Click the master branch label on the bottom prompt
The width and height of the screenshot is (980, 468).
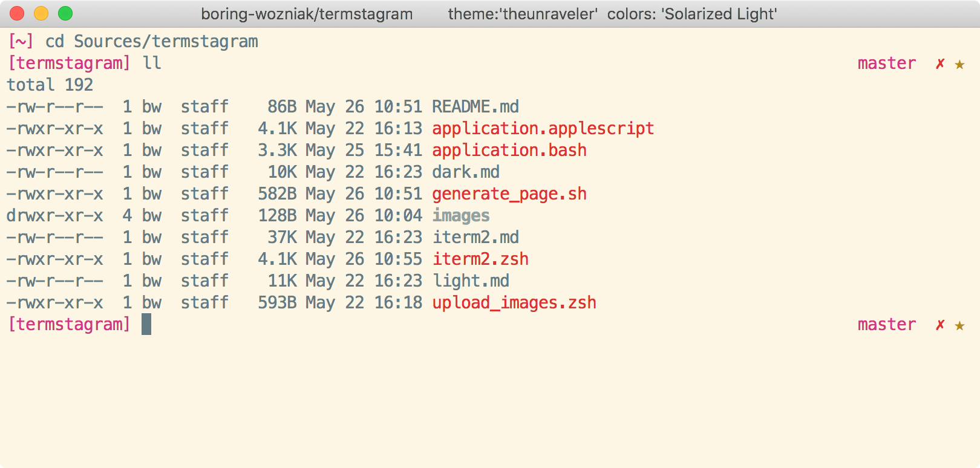pyautogui.click(x=886, y=325)
